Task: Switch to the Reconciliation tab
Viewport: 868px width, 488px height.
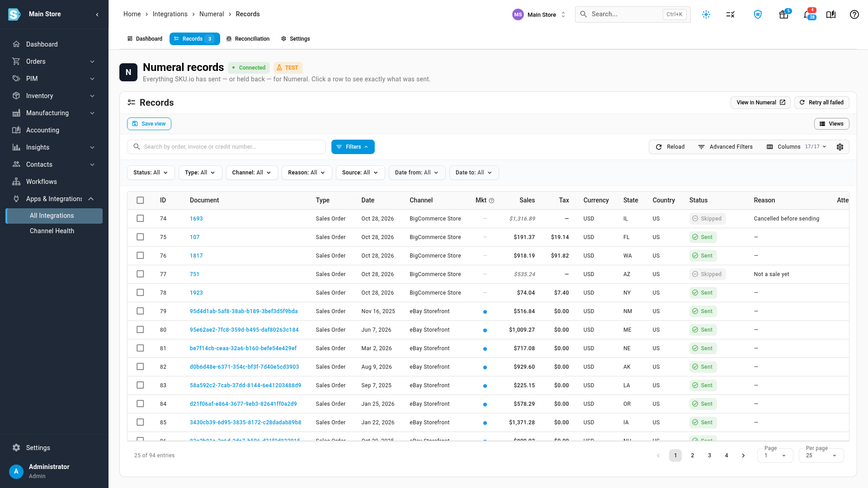Action: coord(248,39)
